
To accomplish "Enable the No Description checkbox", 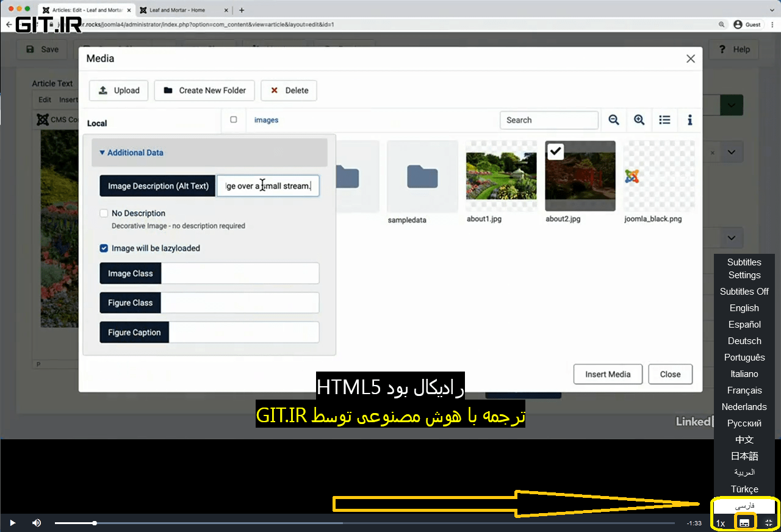I will point(104,214).
